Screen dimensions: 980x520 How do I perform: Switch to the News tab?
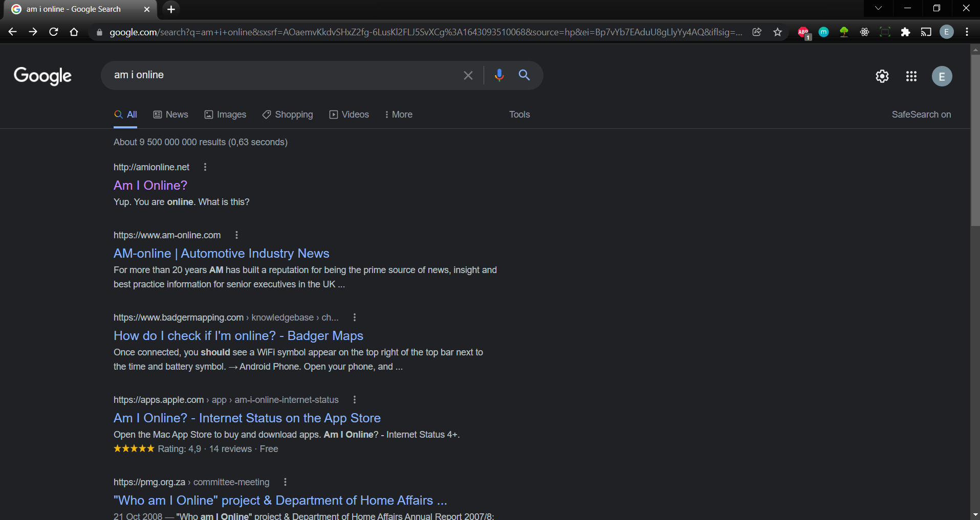click(171, 115)
